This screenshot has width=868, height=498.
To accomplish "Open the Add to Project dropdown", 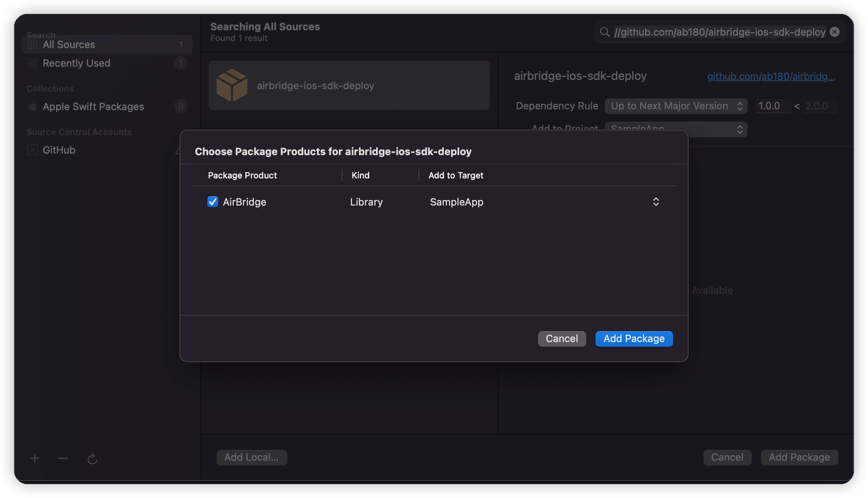I will click(676, 130).
